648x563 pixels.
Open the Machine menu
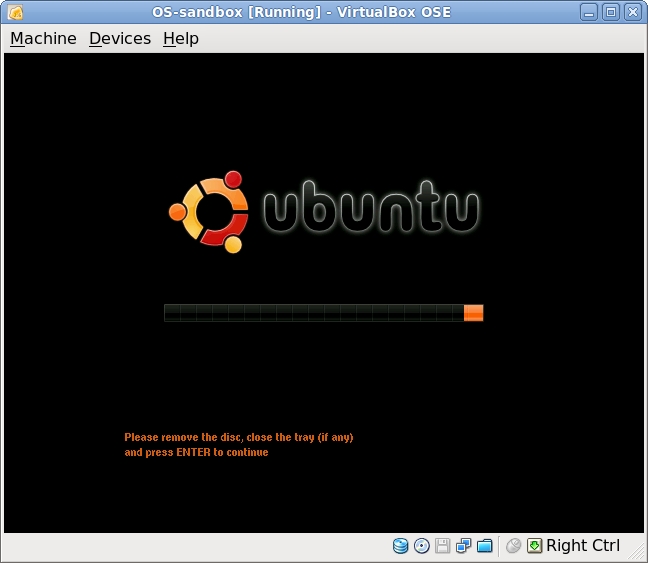pos(43,38)
